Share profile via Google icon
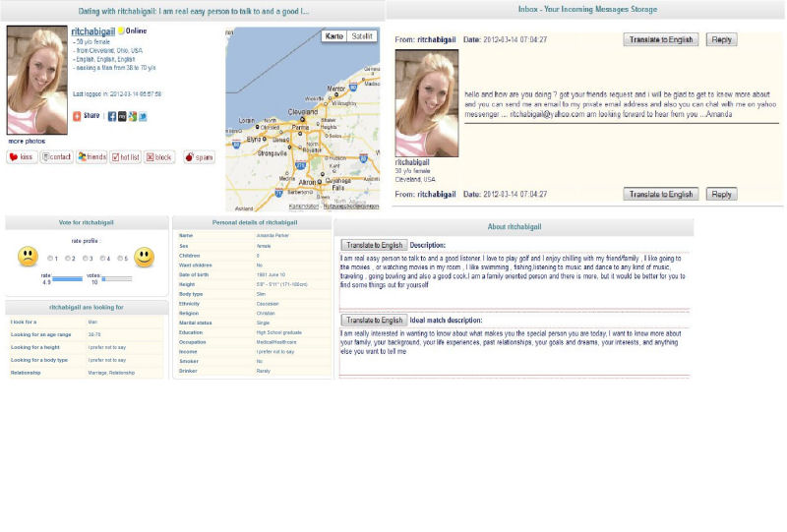The image size is (787, 532). pos(133,116)
